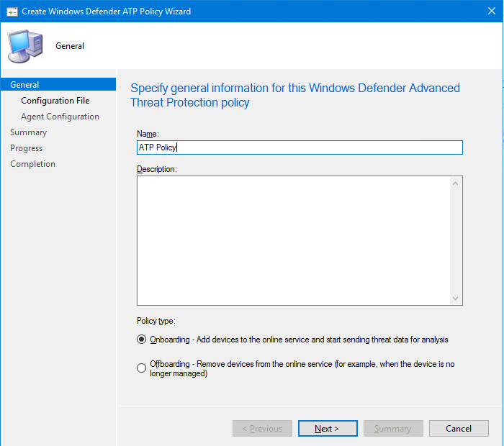Jump to Summary in the left navigation
The height and width of the screenshot is (446, 504).
(x=29, y=132)
